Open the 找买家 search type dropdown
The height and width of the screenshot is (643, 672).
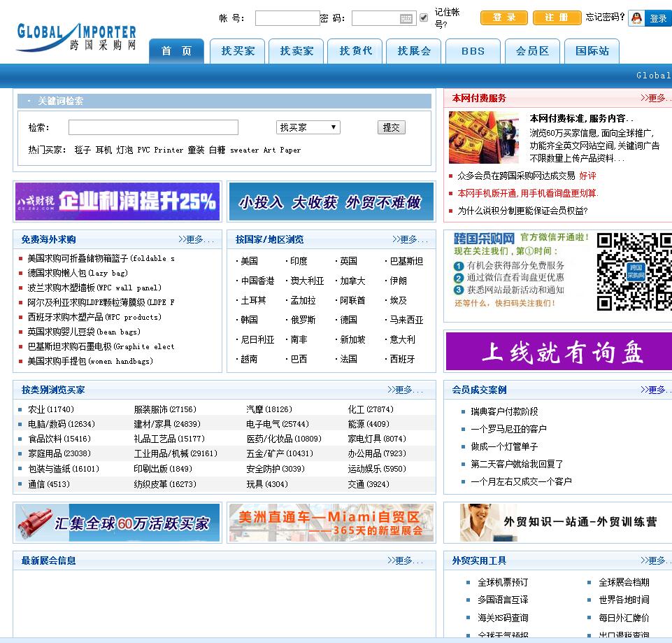point(308,127)
